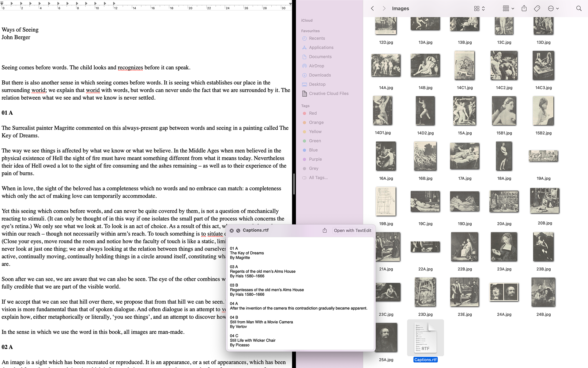Click misspelled word 'recognizes' in document
Viewport: 588px width, 368px height.
130,67
